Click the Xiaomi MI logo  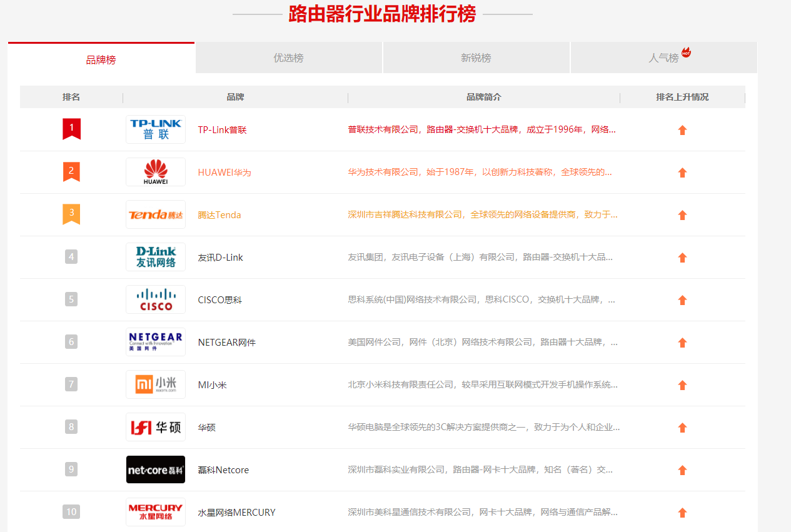(155, 384)
